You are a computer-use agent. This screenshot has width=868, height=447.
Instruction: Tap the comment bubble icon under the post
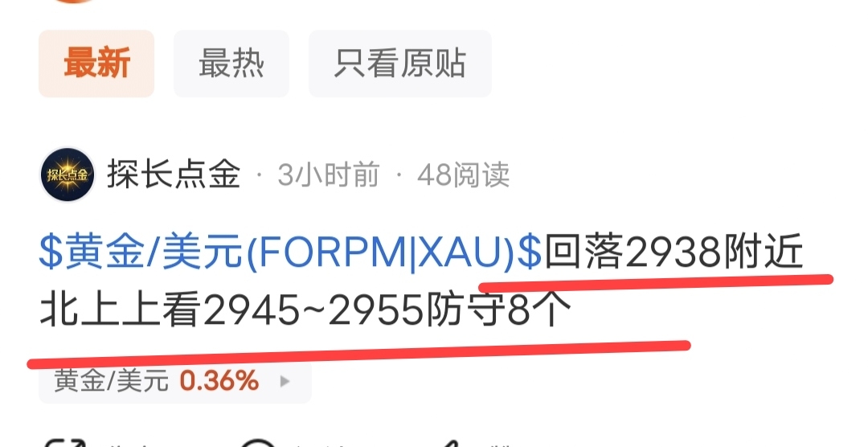pos(259,443)
